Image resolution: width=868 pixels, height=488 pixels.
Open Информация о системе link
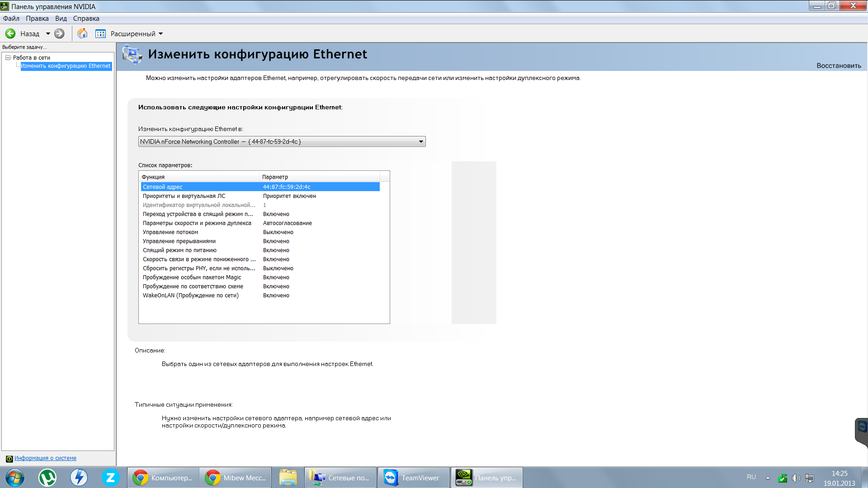click(x=45, y=458)
